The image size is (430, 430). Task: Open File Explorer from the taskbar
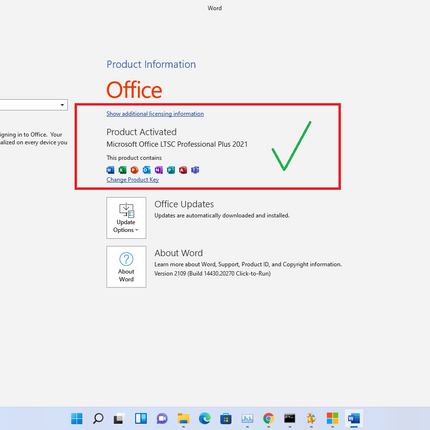[x=183, y=418]
